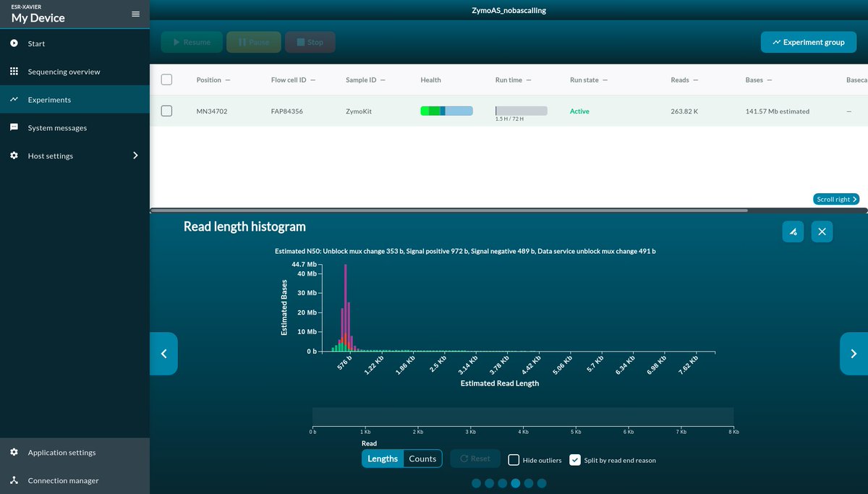This screenshot has height=494, width=868.
Task: Open the Start page
Action: (75, 43)
